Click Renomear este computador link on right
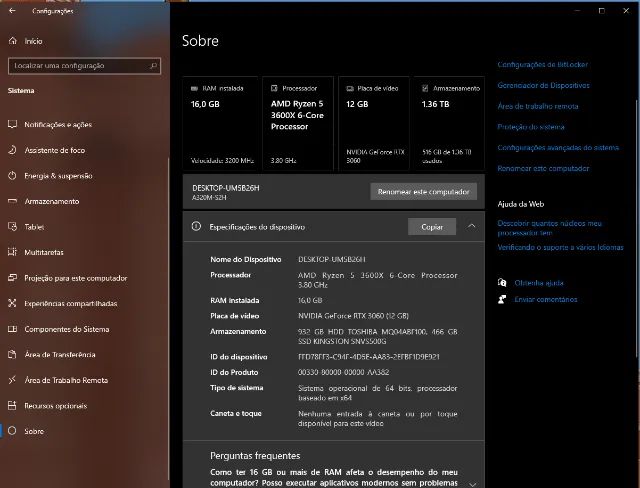 pos(543,168)
